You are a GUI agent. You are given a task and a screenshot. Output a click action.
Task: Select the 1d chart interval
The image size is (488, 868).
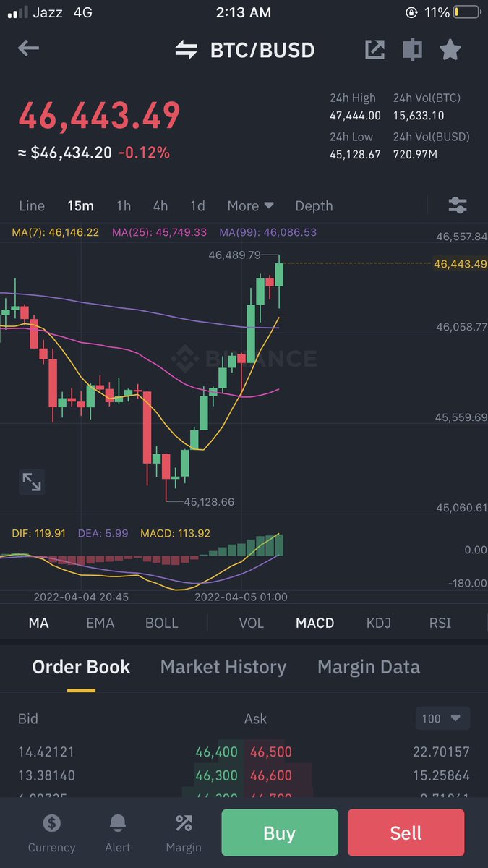[197, 206]
